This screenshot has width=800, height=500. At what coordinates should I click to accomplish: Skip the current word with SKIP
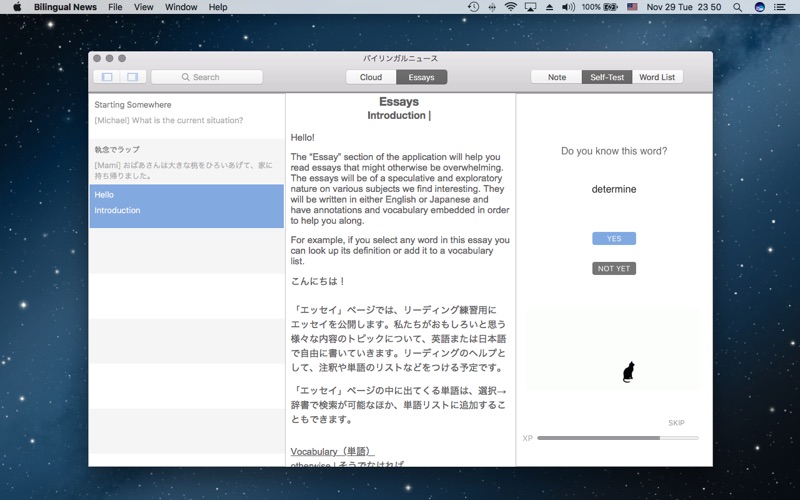click(676, 423)
